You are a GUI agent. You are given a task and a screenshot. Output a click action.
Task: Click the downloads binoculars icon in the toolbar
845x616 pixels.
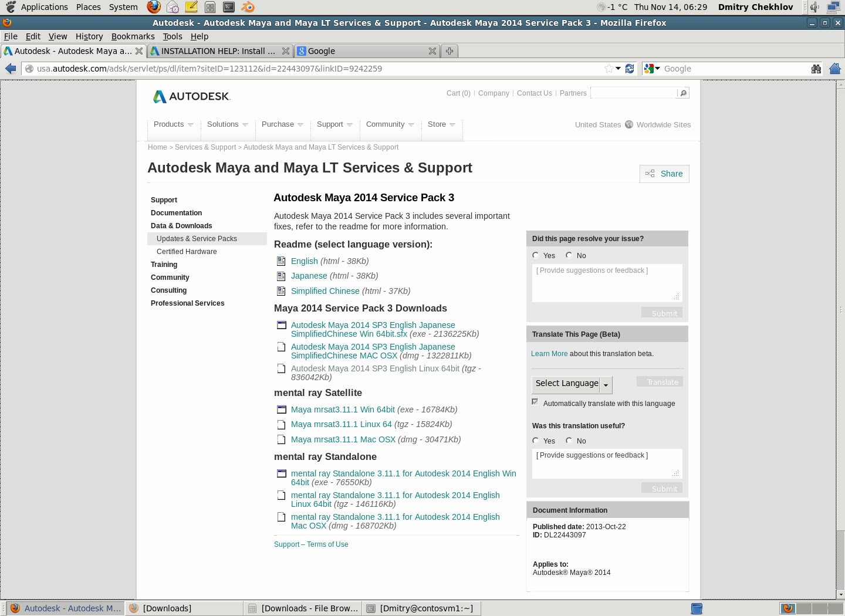pos(816,69)
